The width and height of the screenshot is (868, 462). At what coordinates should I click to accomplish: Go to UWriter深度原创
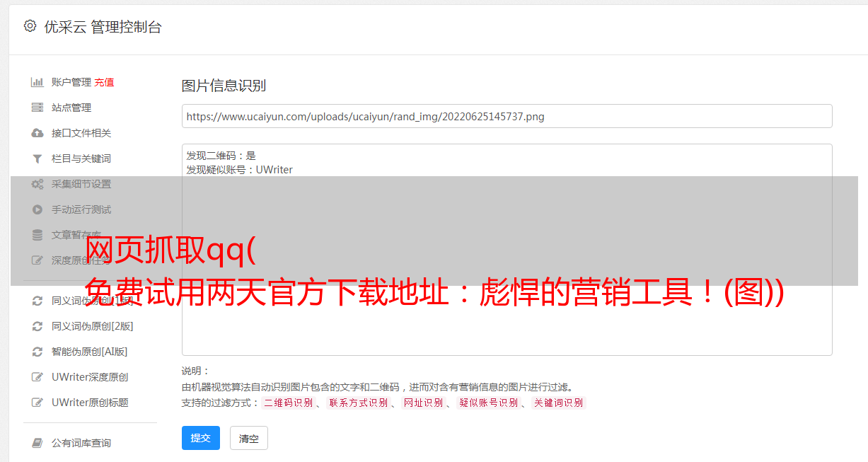(x=90, y=377)
